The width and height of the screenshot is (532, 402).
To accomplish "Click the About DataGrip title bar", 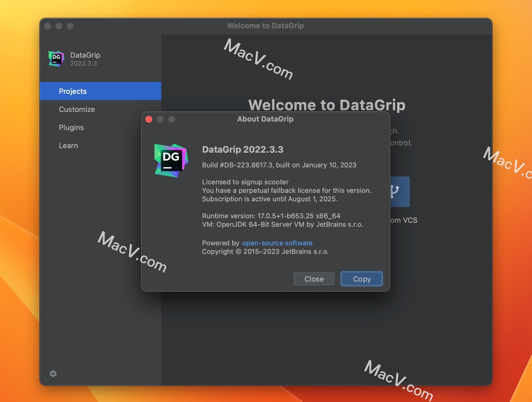I will (x=265, y=119).
